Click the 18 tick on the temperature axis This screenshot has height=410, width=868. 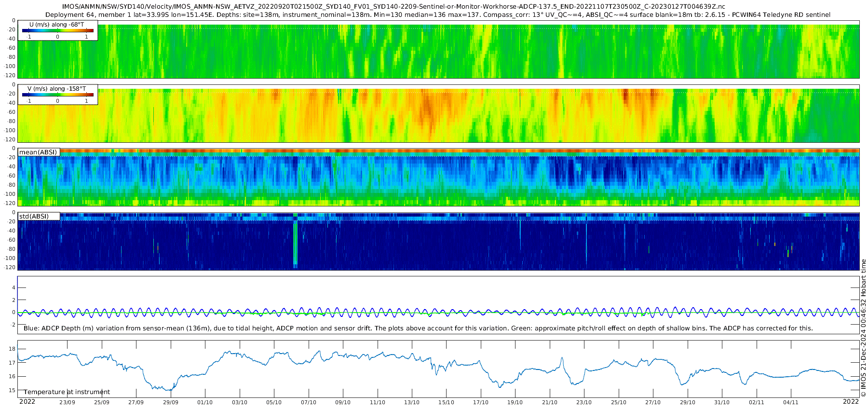click(13, 349)
